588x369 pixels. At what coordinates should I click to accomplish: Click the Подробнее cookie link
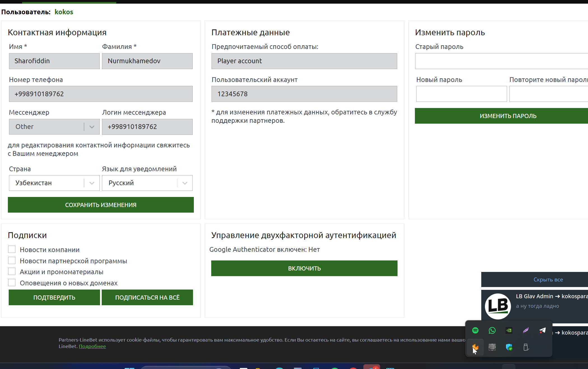coord(92,346)
